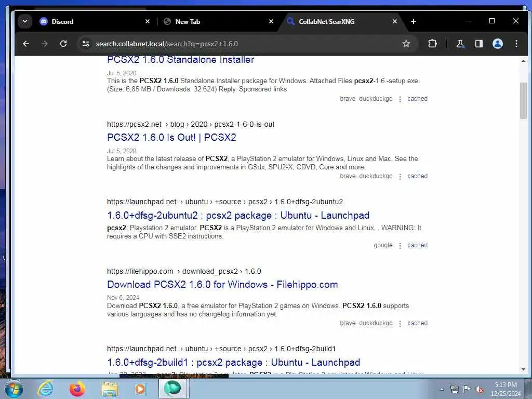Open the network tray icon
This screenshot has width=532, height=399.
coord(454,390)
